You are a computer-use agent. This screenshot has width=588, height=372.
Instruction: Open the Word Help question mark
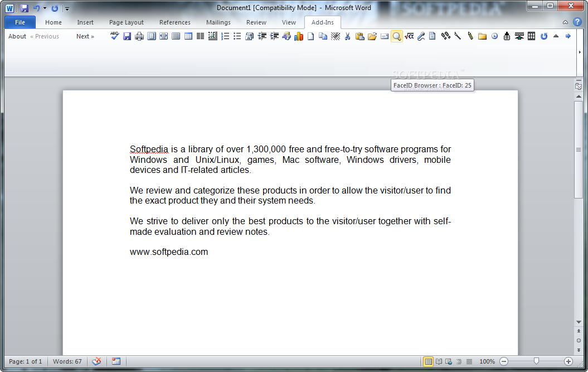[x=577, y=22]
